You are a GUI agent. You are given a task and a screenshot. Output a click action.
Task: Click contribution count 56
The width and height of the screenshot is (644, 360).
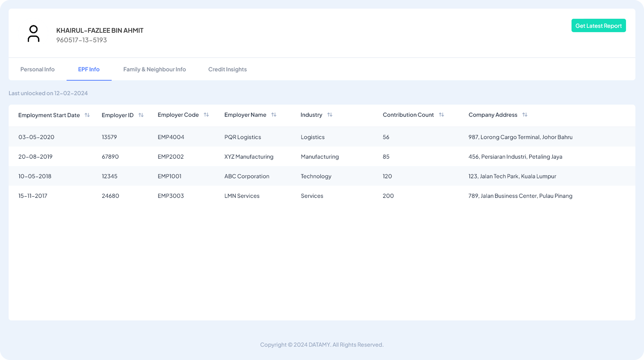click(386, 137)
